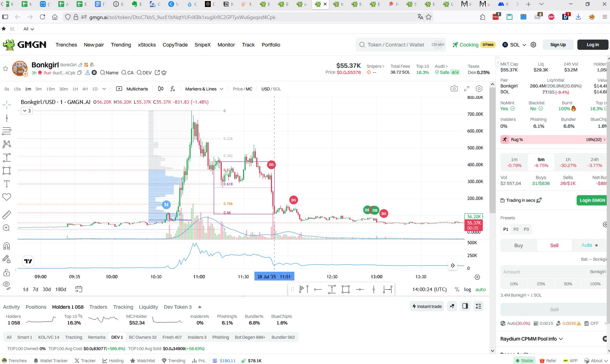Image resolution: width=610 pixels, height=364 pixels.
Task: Open the SOL chain dropdown
Action: [x=514, y=45]
